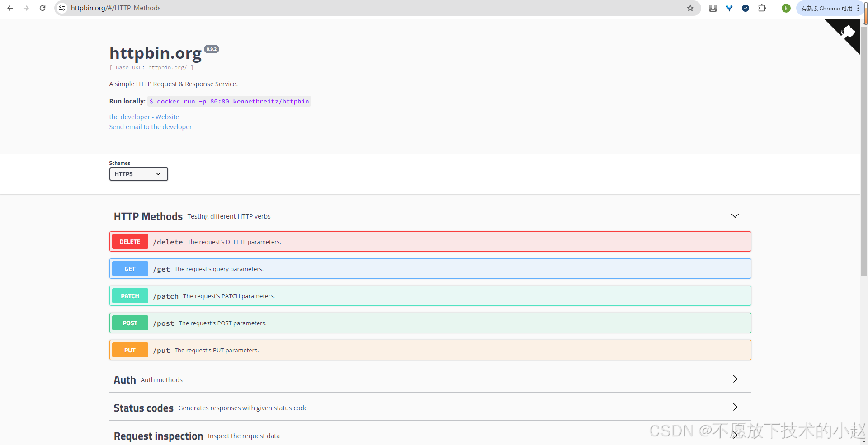Click the browser forward arrow

click(x=26, y=8)
